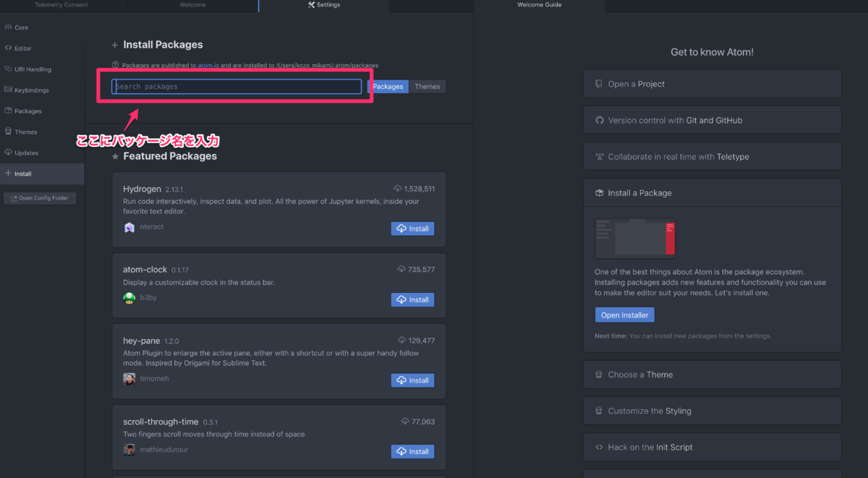Viewport: 868px width, 478px height.
Task: Click the Open Config Folder button
Action: (x=40, y=198)
